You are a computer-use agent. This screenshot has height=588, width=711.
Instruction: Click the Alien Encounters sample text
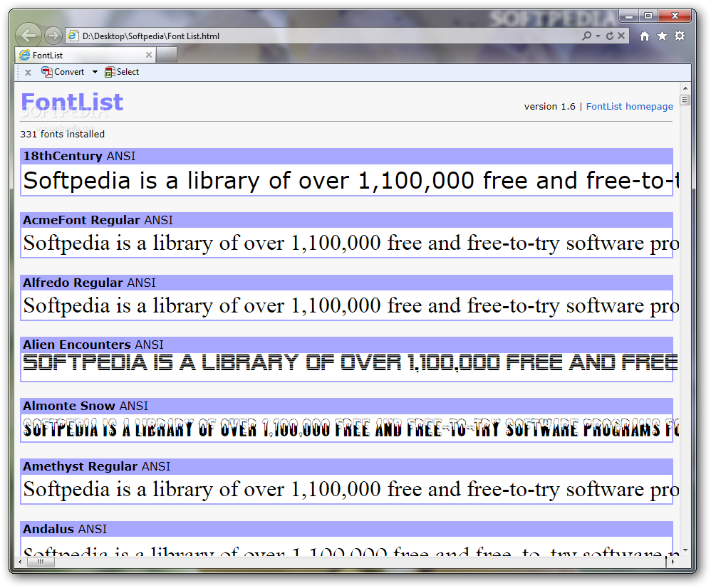350,362
